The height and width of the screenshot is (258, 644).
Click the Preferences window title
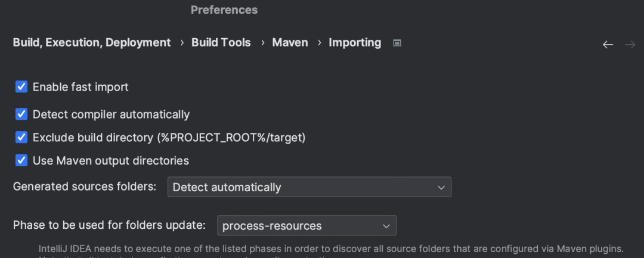coord(224,10)
